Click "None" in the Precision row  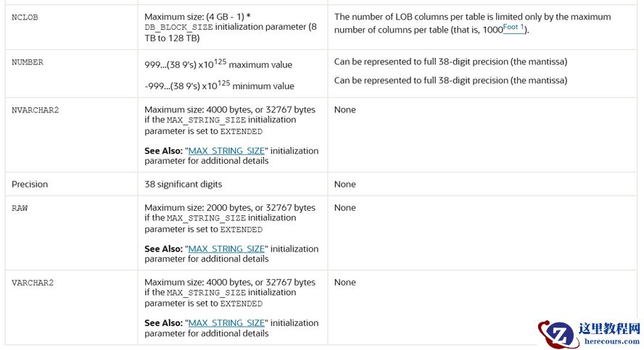click(344, 184)
